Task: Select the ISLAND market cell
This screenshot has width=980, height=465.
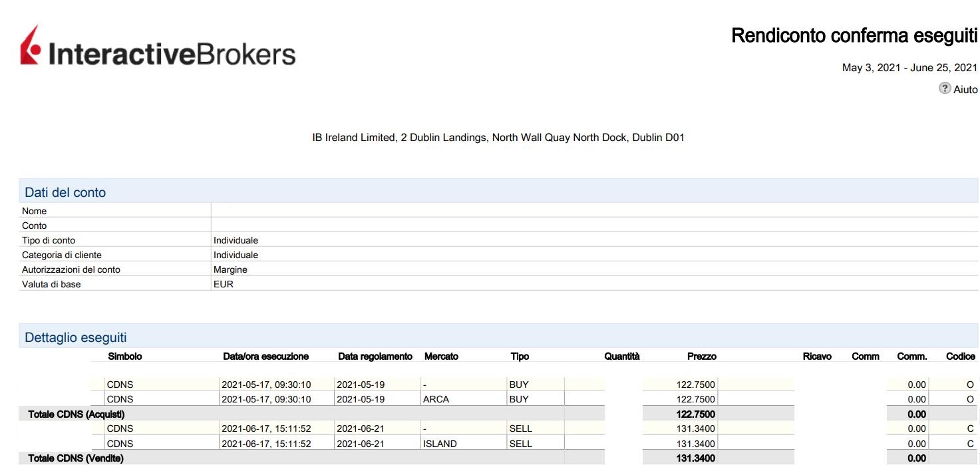Action: click(x=440, y=444)
